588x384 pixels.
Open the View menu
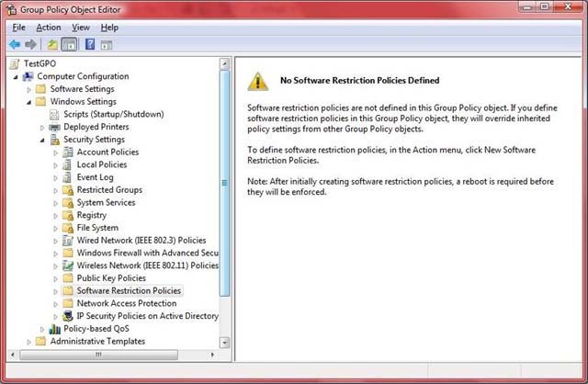81,28
